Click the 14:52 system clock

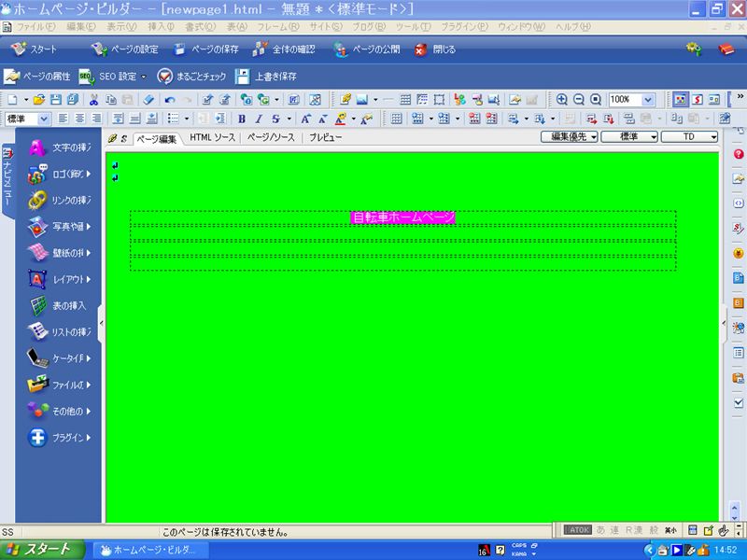[726, 551]
